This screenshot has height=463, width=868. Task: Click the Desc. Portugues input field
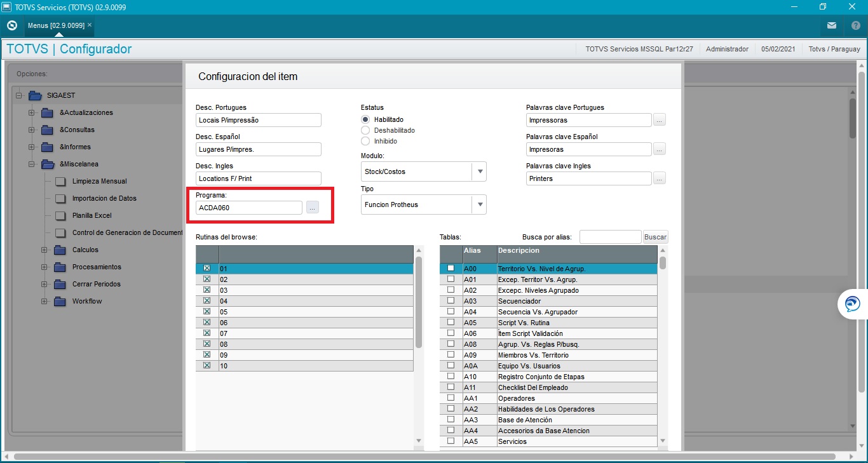[259, 120]
